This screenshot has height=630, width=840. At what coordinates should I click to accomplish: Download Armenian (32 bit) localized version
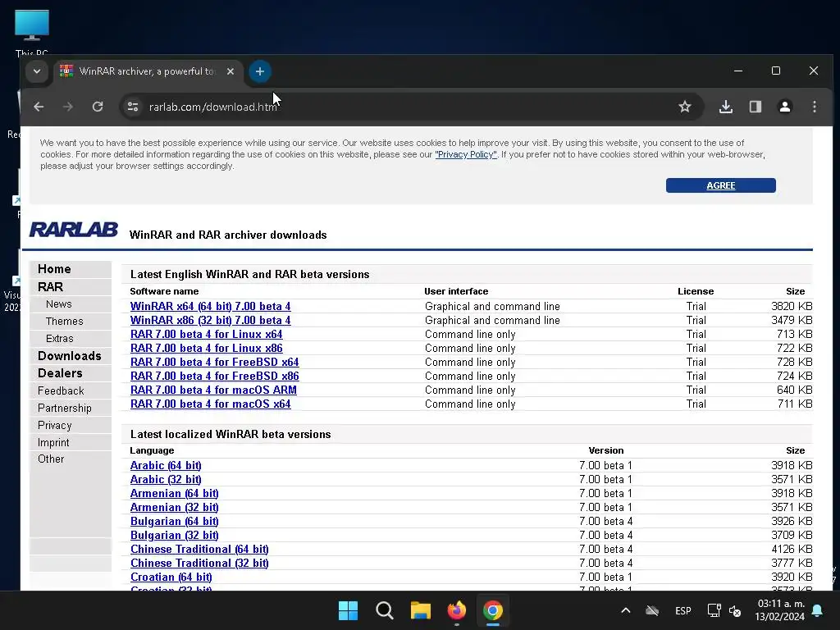pos(175,507)
